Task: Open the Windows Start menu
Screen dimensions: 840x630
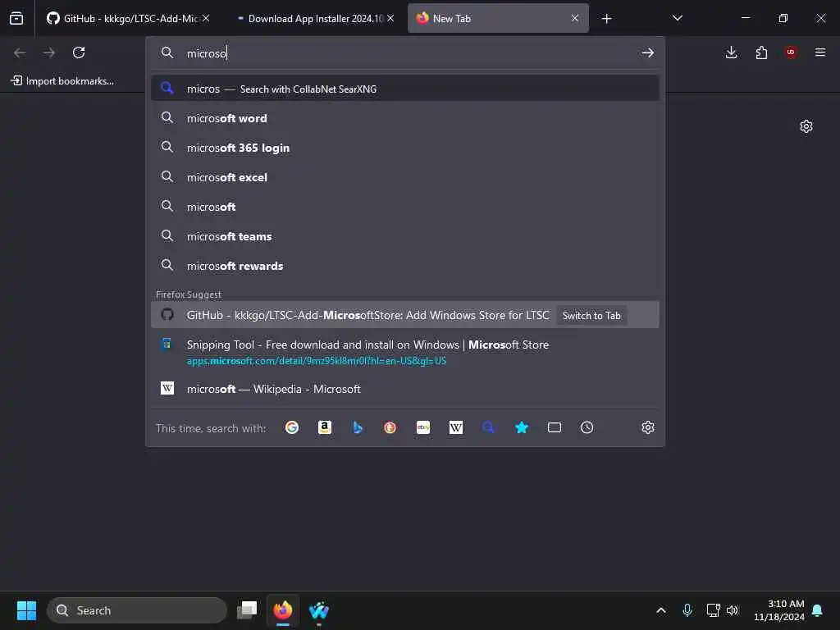Action: point(27,610)
